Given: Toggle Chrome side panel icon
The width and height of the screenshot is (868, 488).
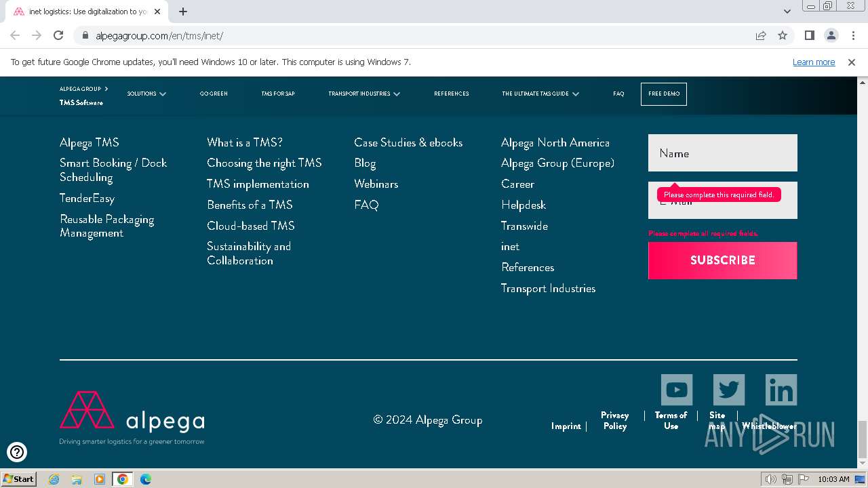Looking at the screenshot, I should coord(810,36).
